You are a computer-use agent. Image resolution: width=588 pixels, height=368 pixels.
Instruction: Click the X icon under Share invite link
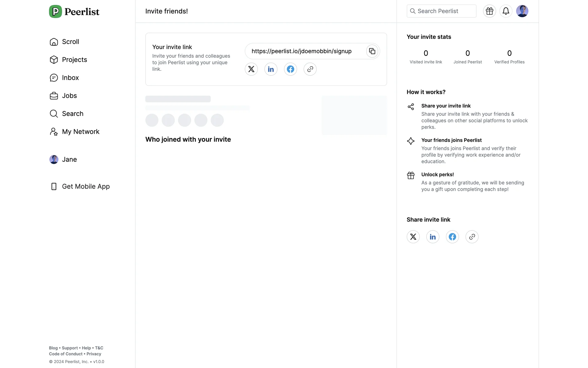click(x=413, y=237)
